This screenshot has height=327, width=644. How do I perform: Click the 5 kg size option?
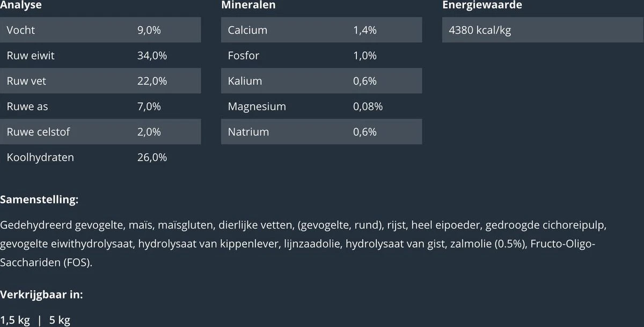point(60,321)
